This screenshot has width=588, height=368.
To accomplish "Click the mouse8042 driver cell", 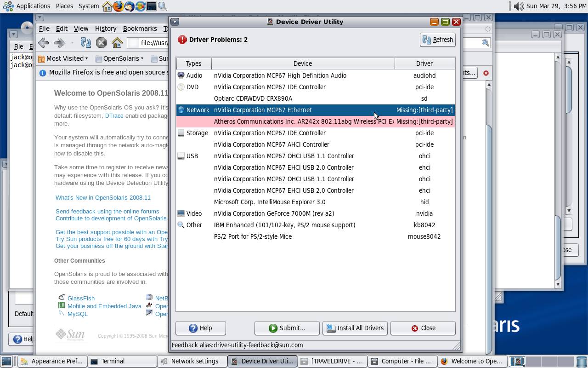I will pyautogui.click(x=424, y=236).
